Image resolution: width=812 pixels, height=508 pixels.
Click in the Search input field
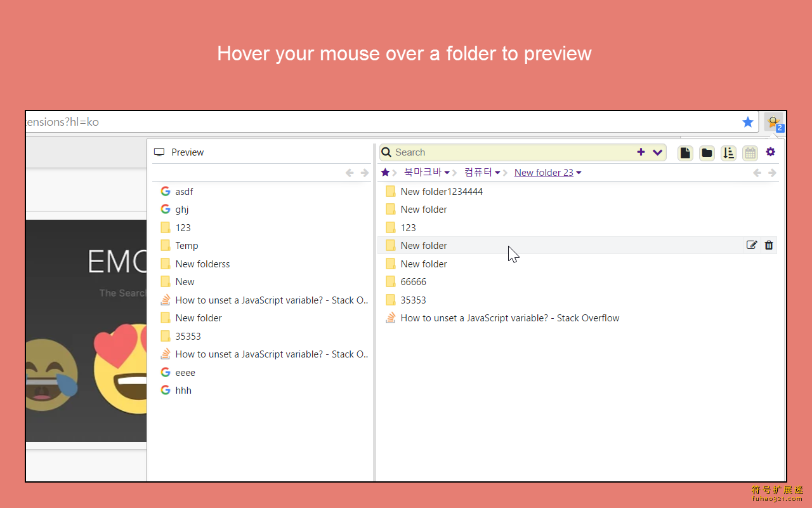[x=514, y=152]
